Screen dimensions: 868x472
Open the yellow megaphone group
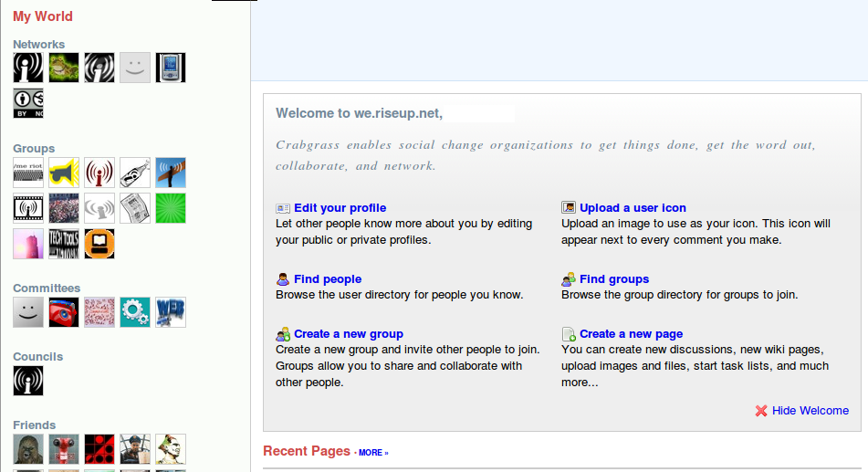pos(64,173)
